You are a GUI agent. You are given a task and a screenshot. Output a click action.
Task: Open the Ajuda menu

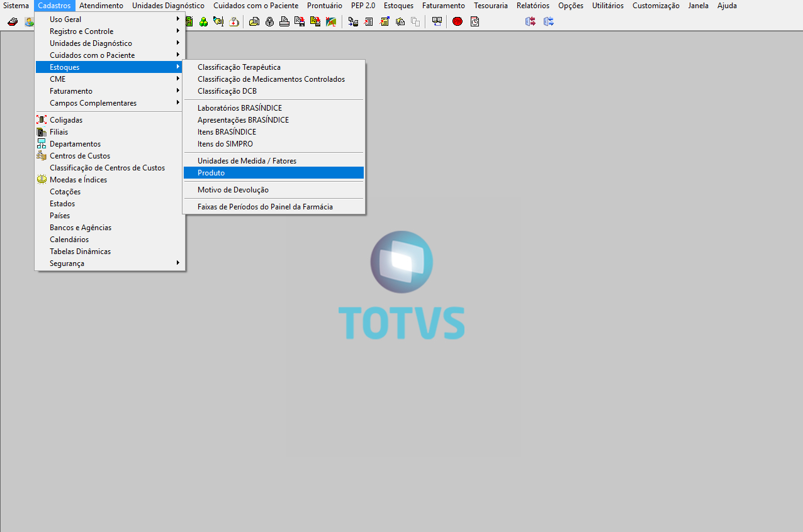pyautogui.click(x=727, y=6)
